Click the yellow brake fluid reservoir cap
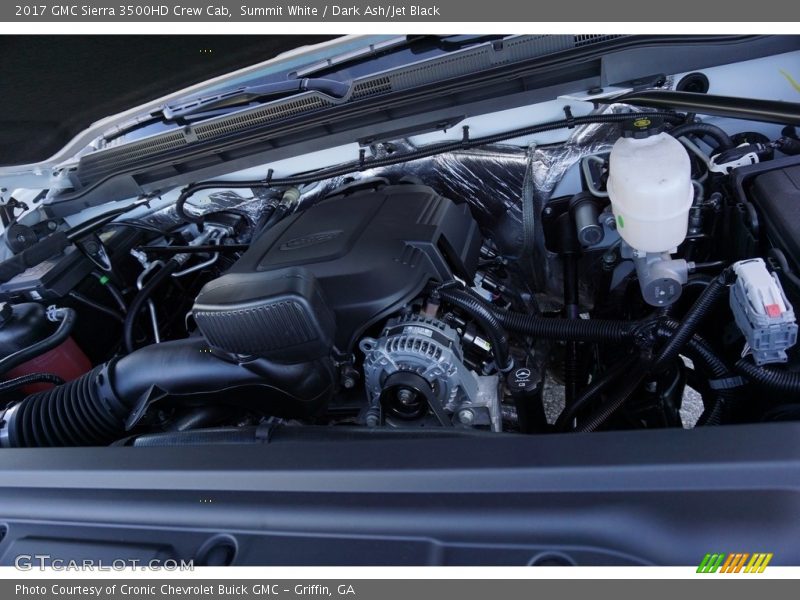 642,124
